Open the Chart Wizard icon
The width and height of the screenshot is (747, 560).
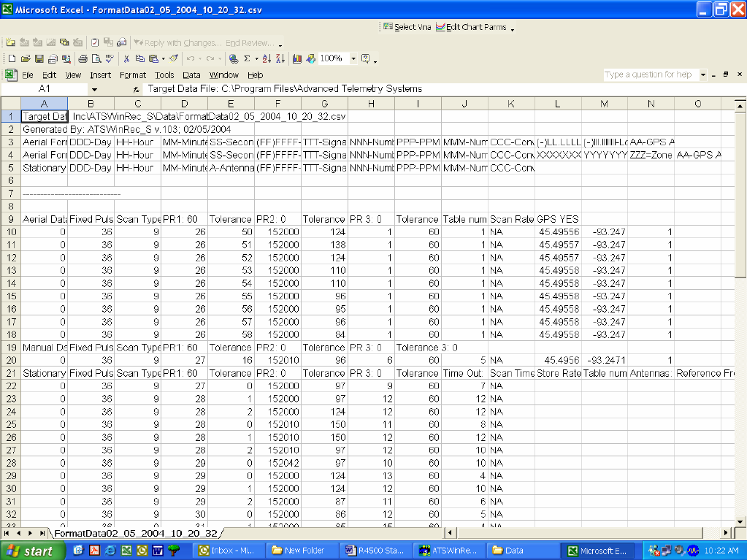(297, 58)
